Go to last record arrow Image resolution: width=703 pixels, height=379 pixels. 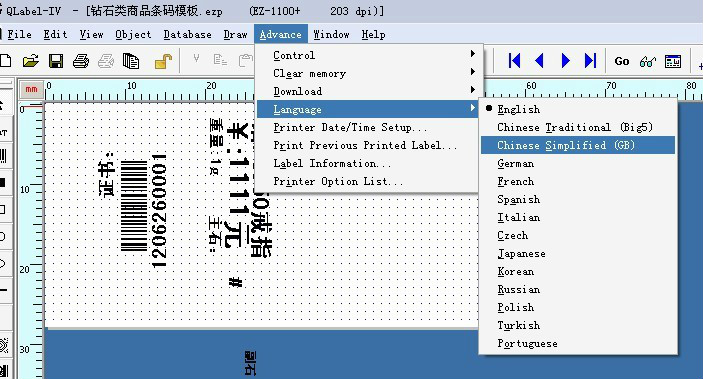point(590,60)
